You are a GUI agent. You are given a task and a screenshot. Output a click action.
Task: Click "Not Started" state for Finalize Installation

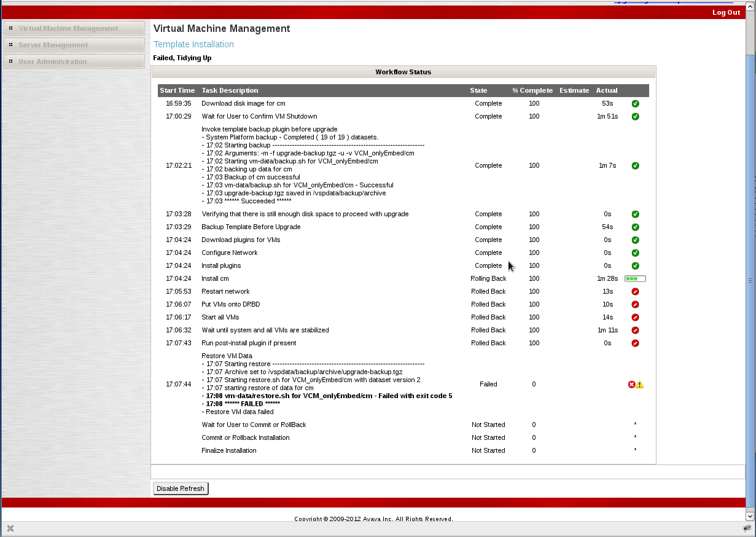[488, 451]
